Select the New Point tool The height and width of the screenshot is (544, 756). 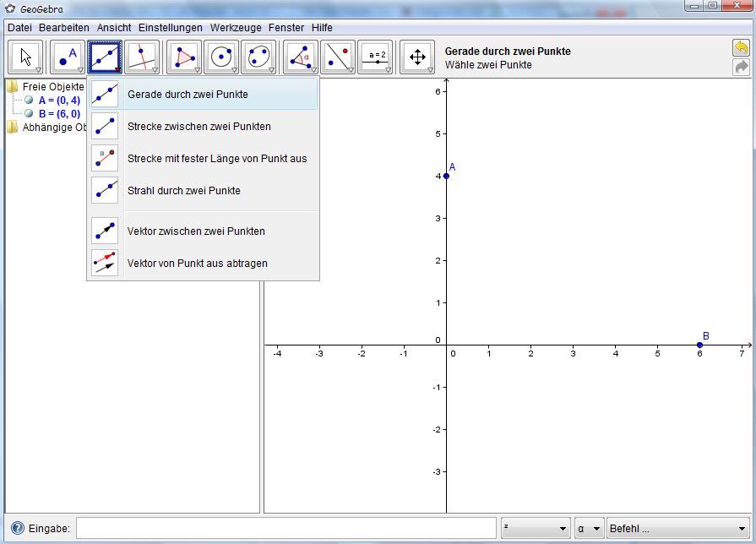tap(68, 57)
